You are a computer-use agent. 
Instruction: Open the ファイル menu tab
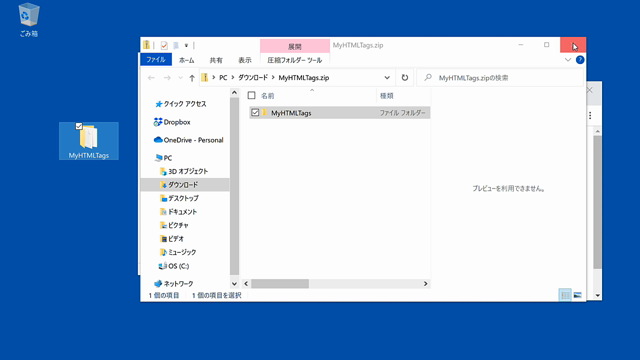[x=156, y=60]
